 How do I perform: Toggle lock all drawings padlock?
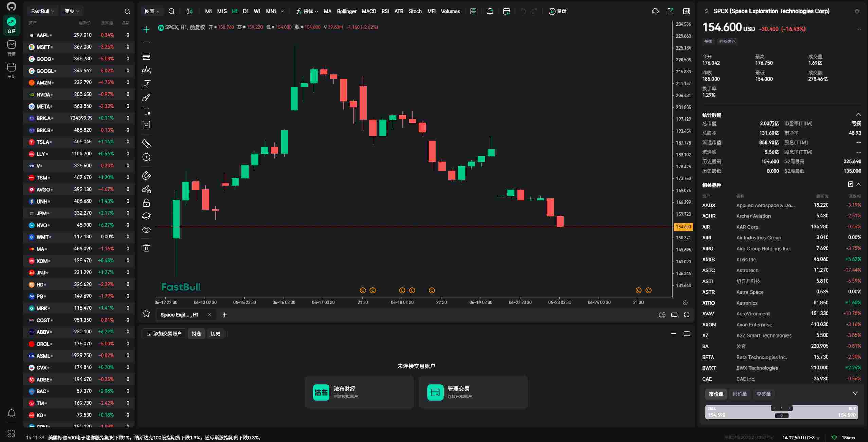146,203
